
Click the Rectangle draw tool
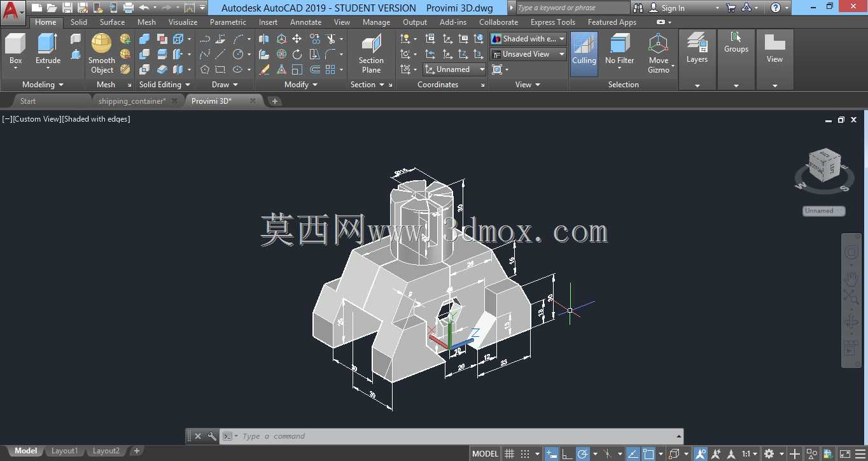220,69
